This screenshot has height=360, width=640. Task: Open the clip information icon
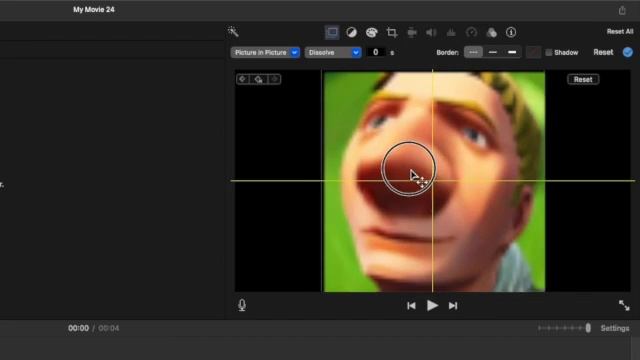(x=511, y=32)
